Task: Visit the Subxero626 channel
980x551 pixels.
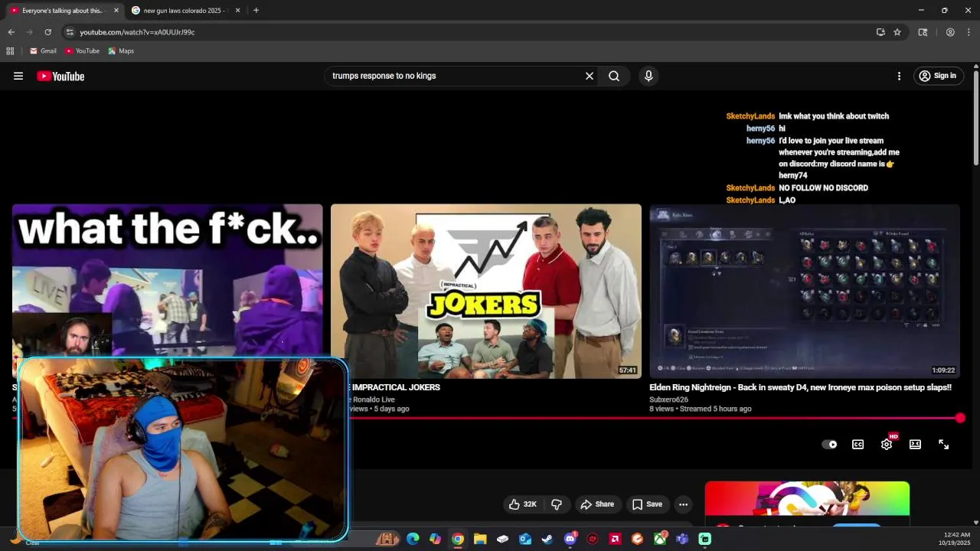Action: pos(668,399)
